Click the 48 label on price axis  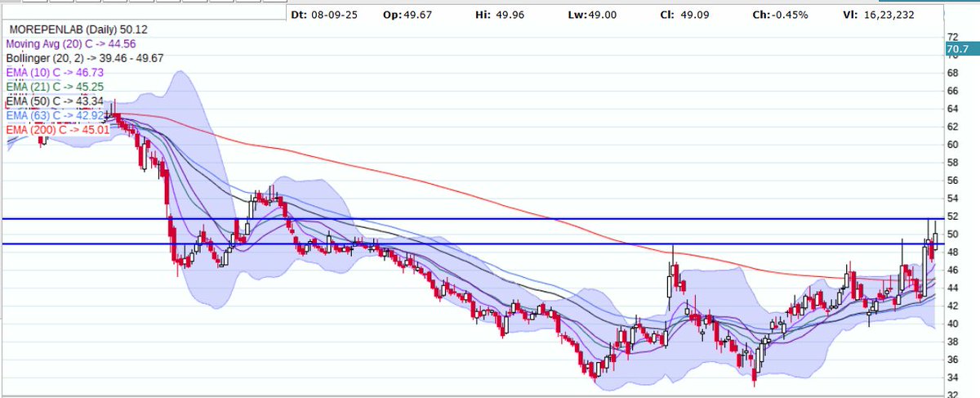pos(952,252)
